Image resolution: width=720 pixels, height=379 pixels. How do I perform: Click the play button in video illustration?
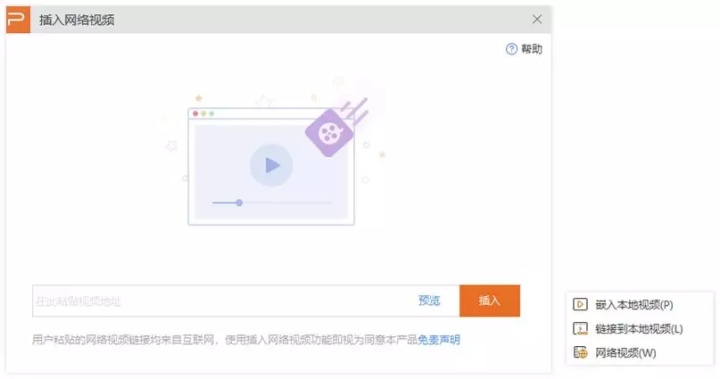(271, 165)
